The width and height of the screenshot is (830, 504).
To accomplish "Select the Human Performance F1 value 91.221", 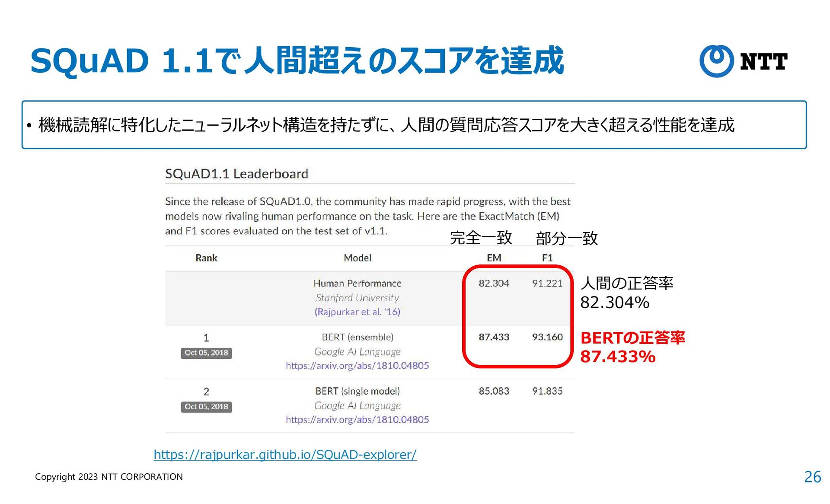I will (547, 283).
